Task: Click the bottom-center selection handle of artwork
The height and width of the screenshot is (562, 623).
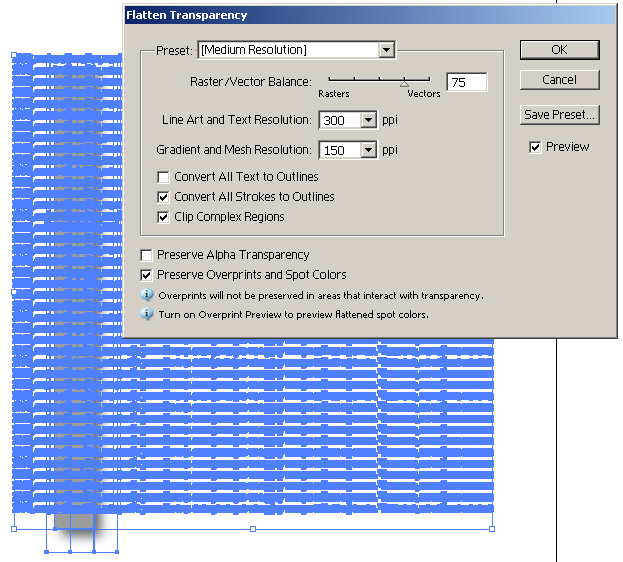Action: tap(253, 529)
